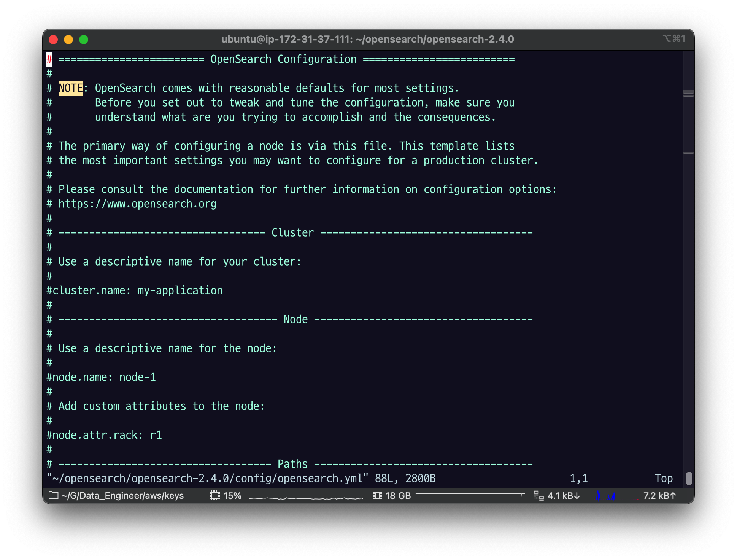The height and width of the screenshot is (560, 737).
Task: Open the https://www.opensearch.org URL
Action: point(137,204)
